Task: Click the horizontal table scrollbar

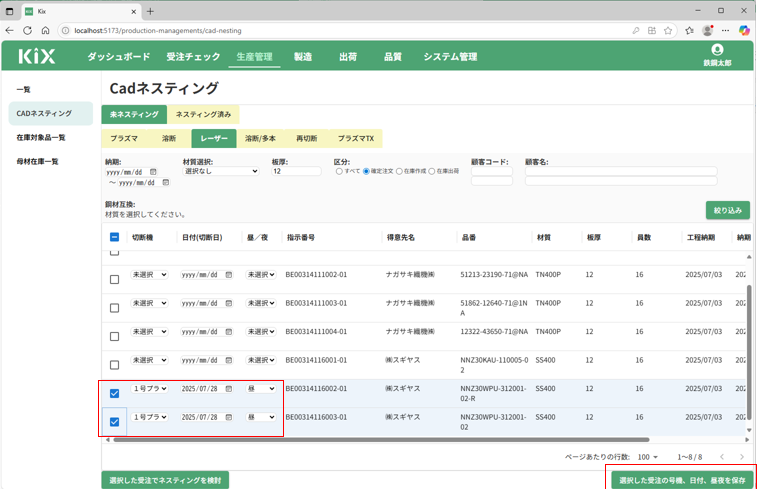Action: click(381, 440)
